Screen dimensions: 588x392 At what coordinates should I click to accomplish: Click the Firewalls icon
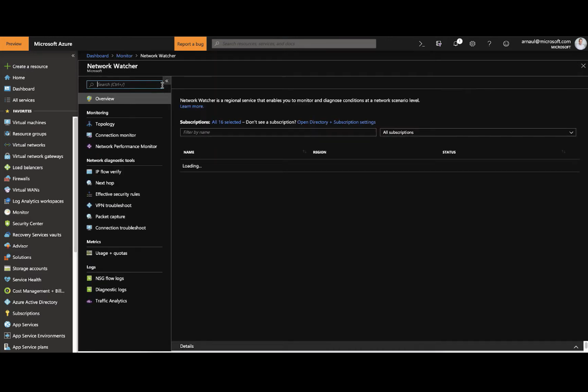tap(7, 178)
